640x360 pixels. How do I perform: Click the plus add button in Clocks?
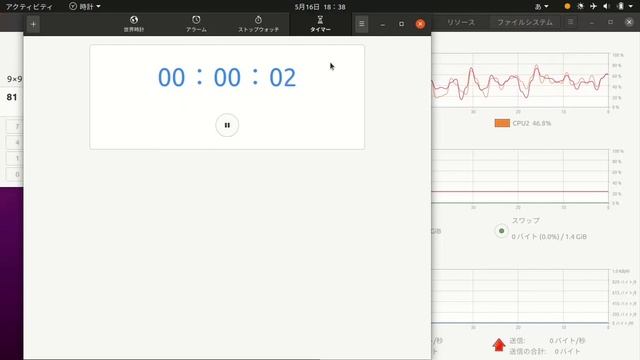tap(33, 24)
